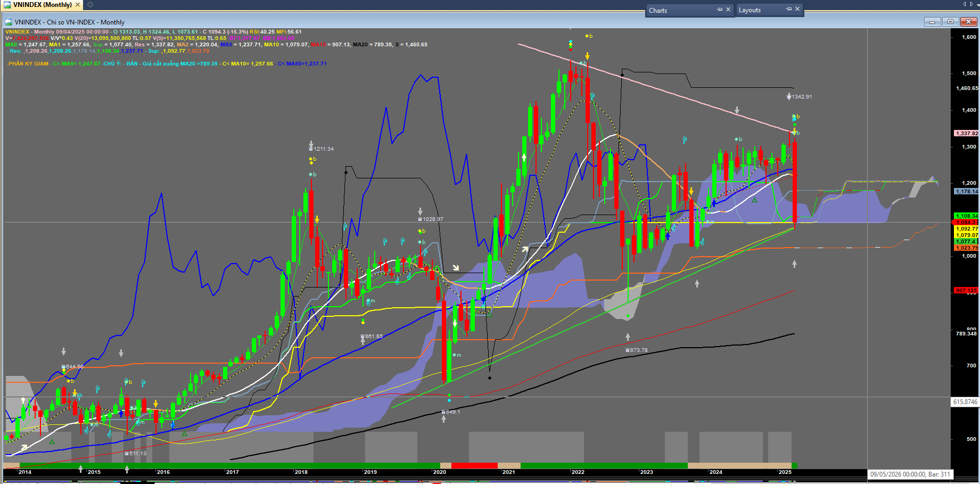Click the 2019 year label on time axis

click(370, 472)
